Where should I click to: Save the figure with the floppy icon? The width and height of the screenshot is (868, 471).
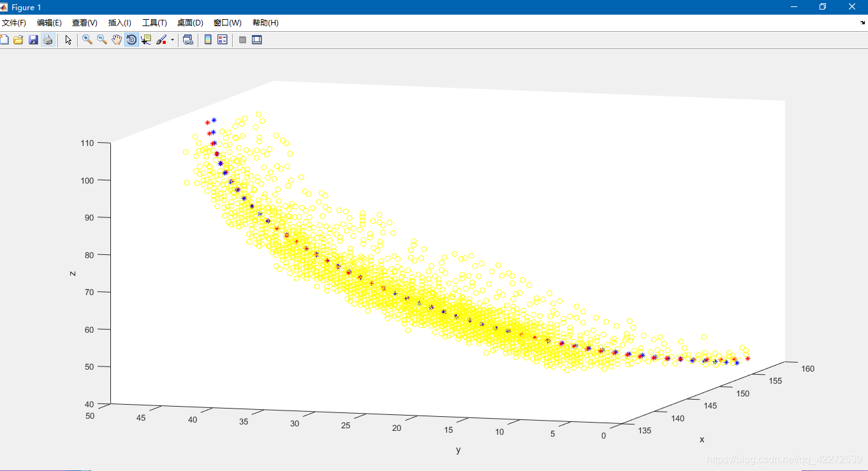tap(33, 40)
